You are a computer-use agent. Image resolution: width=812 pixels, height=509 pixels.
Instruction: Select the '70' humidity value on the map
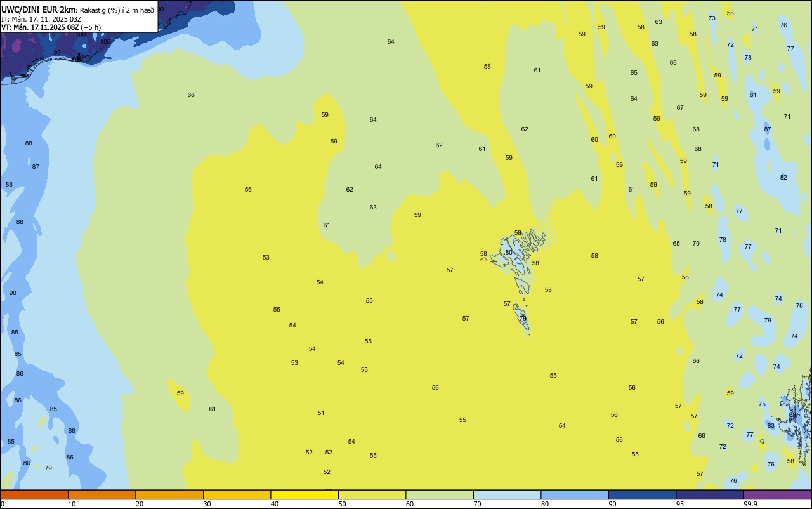click(x=696, y=244)
